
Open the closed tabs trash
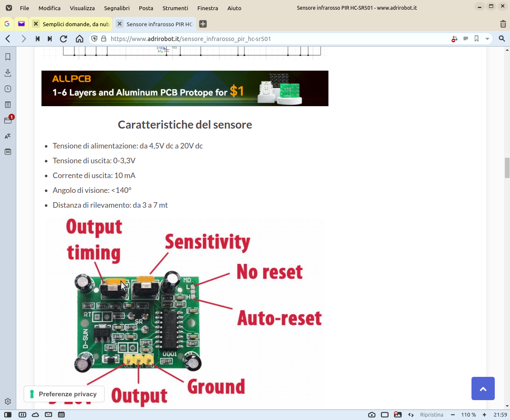pyautogui.click(x=503, y=24)
